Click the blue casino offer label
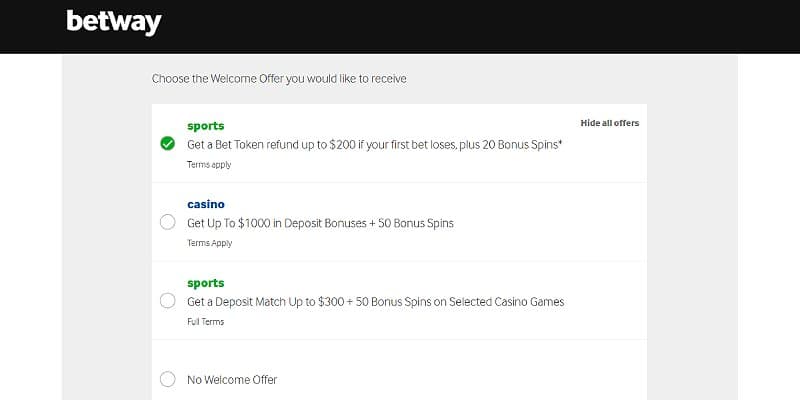Viewport: 800px width, 400px height. coord(206,204)
